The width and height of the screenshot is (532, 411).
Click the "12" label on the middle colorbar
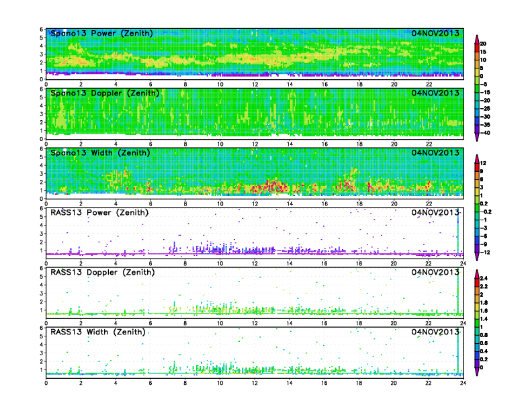pyautogui.click(x=483, y=163)
